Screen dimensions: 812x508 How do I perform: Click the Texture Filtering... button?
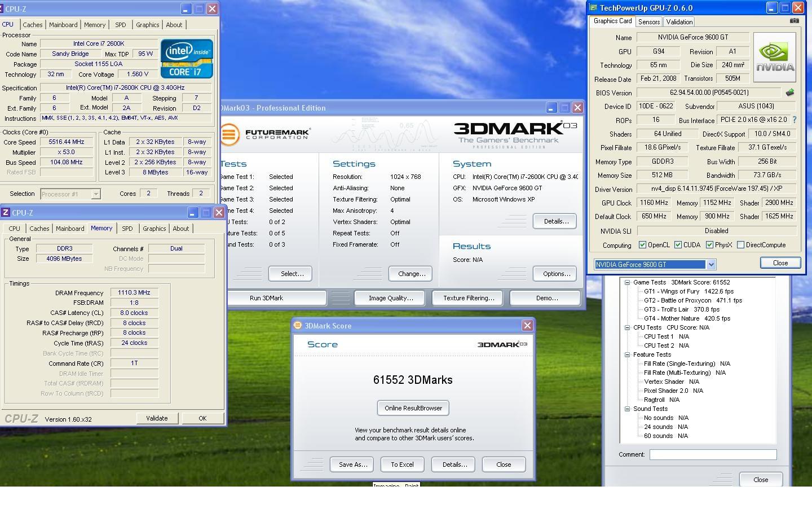click(x=469, y=298)
